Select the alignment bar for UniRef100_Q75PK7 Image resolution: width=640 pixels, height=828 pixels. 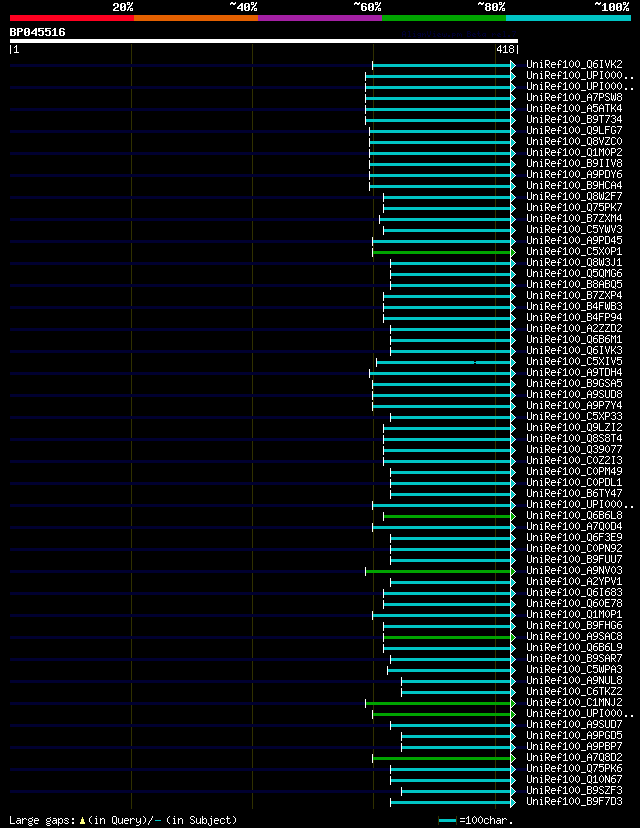click(x=449, y=208)
